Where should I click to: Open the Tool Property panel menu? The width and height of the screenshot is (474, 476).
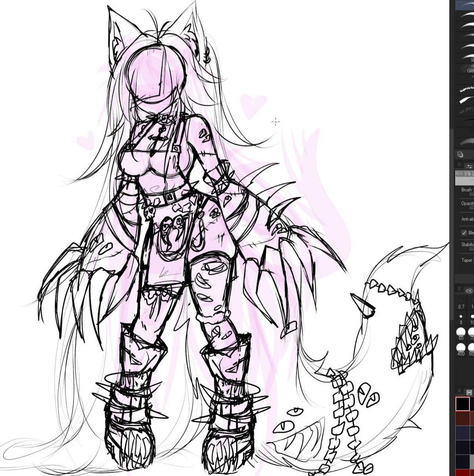[x=460, y=165]
